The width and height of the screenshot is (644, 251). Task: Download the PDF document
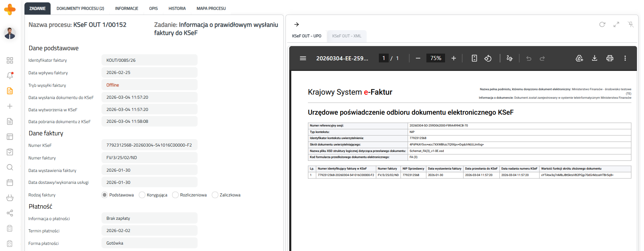(594, 58)
